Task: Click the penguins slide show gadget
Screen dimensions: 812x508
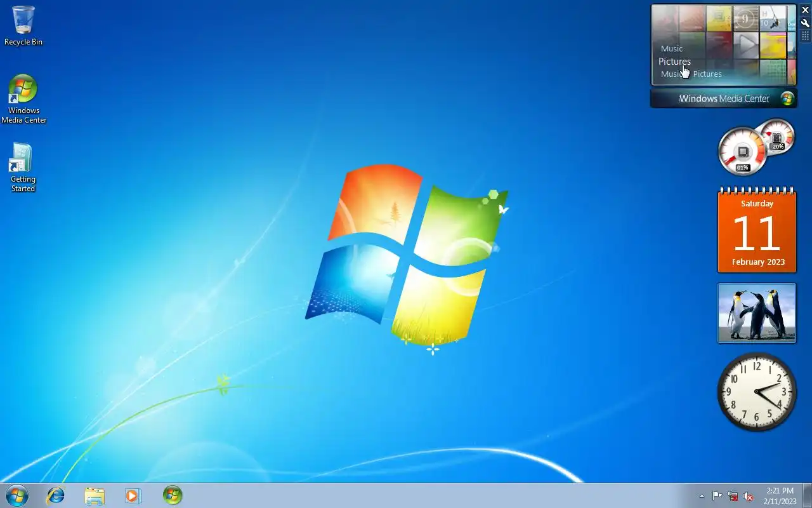Action: point(757,313)
